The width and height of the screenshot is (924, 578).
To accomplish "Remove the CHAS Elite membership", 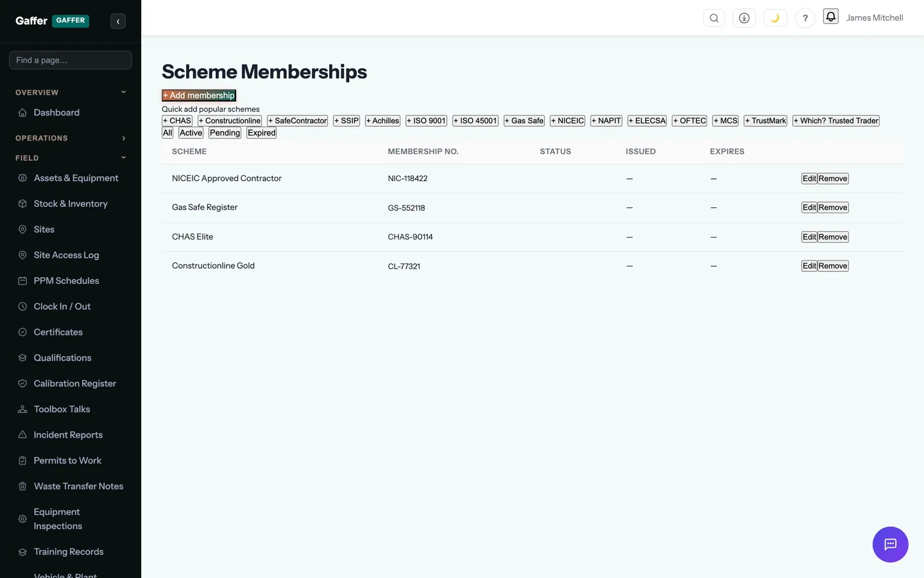I will [833, 237].
